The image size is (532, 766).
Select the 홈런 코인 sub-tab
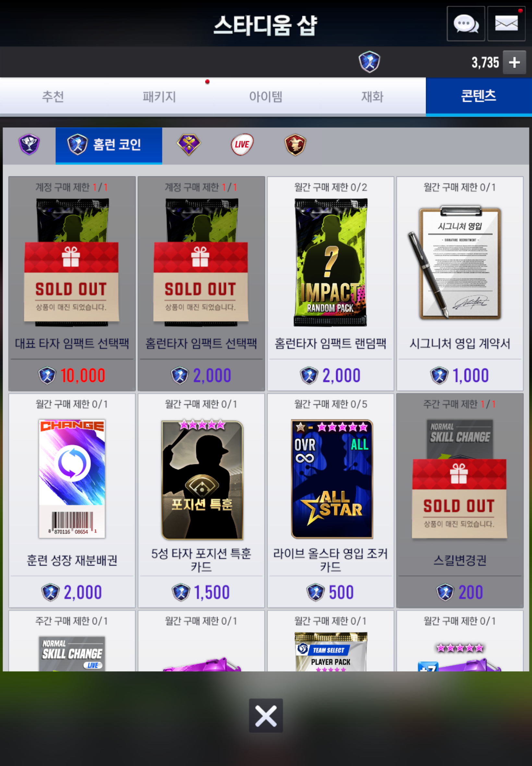click(109, 145)
